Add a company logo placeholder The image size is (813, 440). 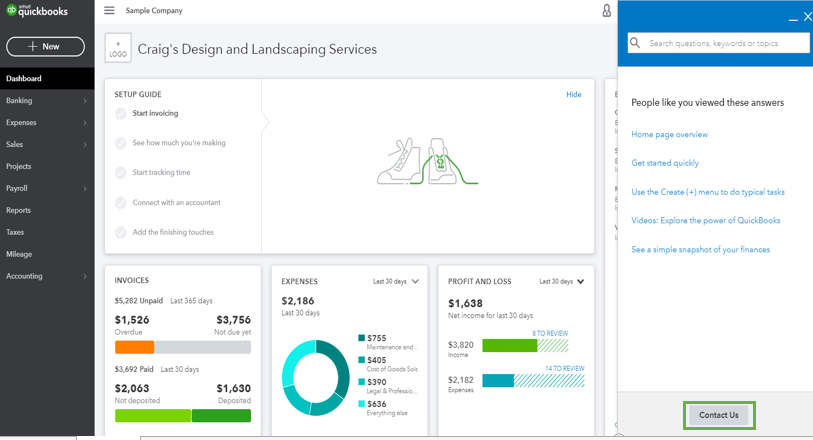118,48
